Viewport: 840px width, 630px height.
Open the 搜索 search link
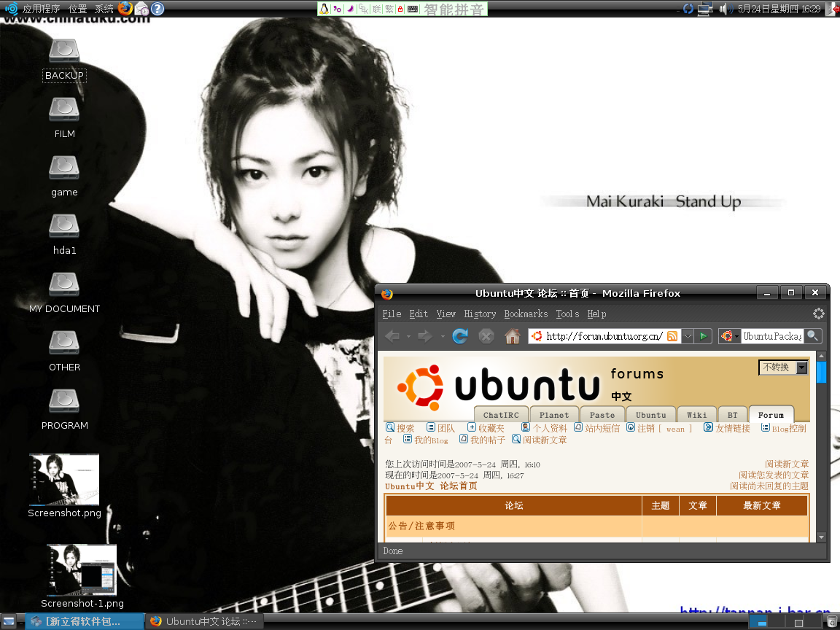400,428
